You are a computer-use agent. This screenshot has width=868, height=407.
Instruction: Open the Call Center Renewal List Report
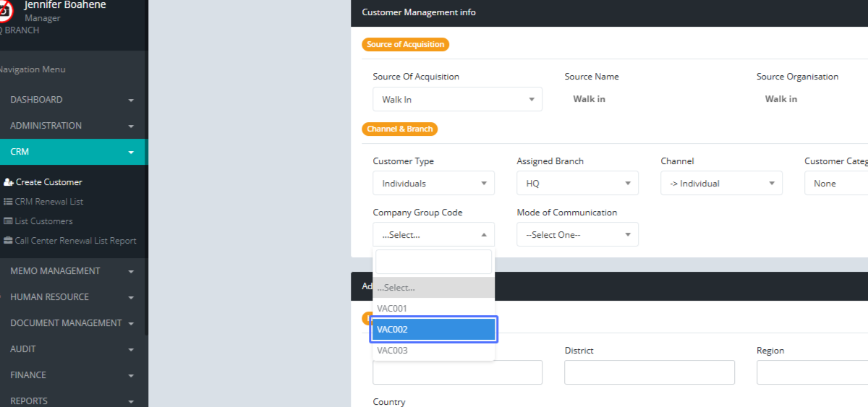75,241
